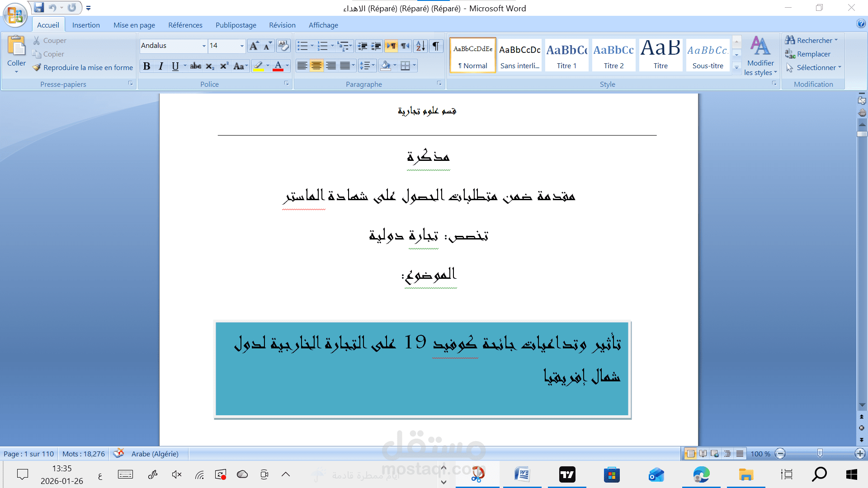Click Remplacer

point(808,54)
